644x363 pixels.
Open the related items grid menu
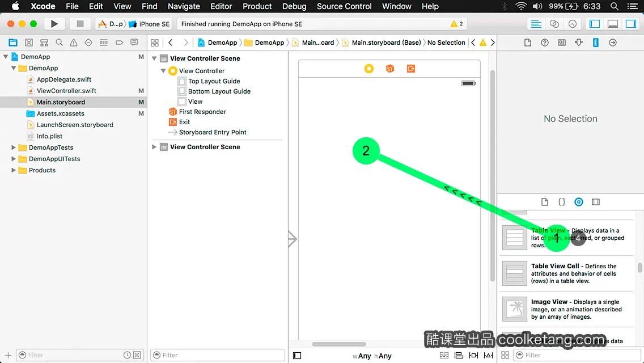[x=155, y=43]
